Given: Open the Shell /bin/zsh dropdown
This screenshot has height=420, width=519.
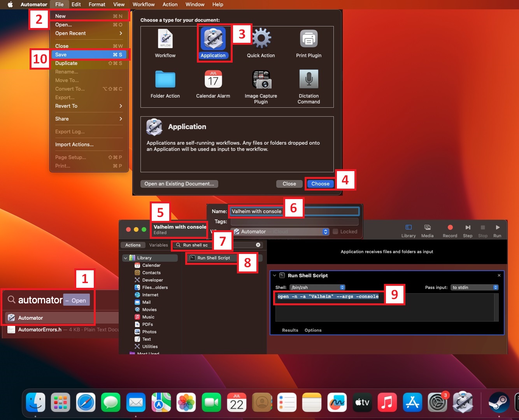Looking at the screenshot, I should click(317, 287).
